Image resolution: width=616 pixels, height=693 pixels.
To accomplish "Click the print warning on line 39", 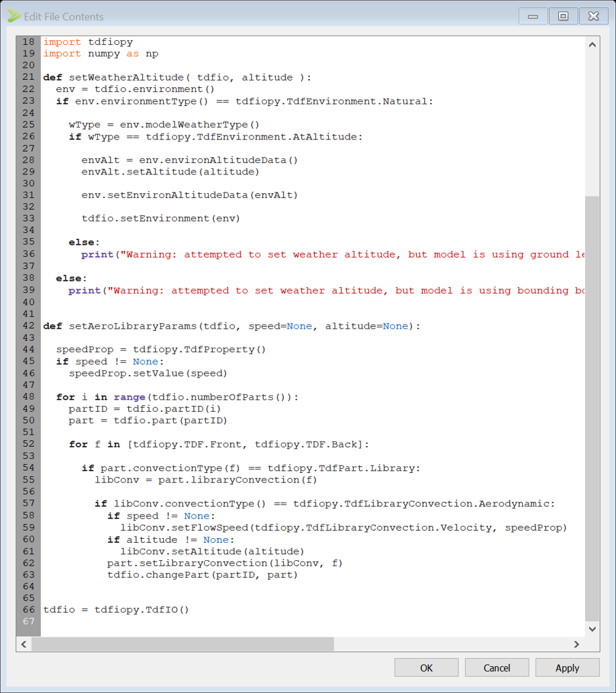I will pyautogui.click(x=326, y=290).
